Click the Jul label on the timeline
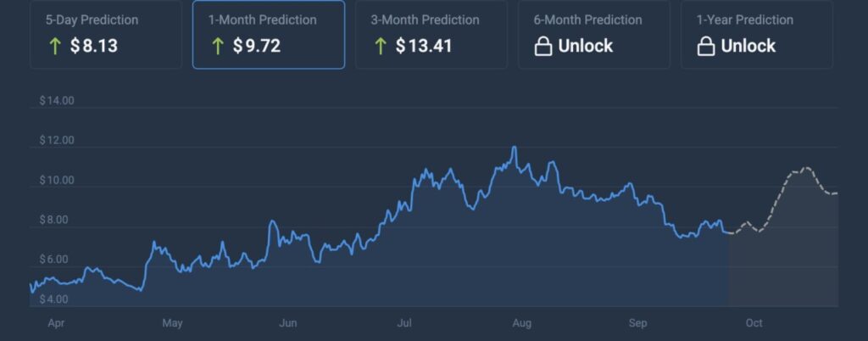868x341 pixels. pos(404,323)
